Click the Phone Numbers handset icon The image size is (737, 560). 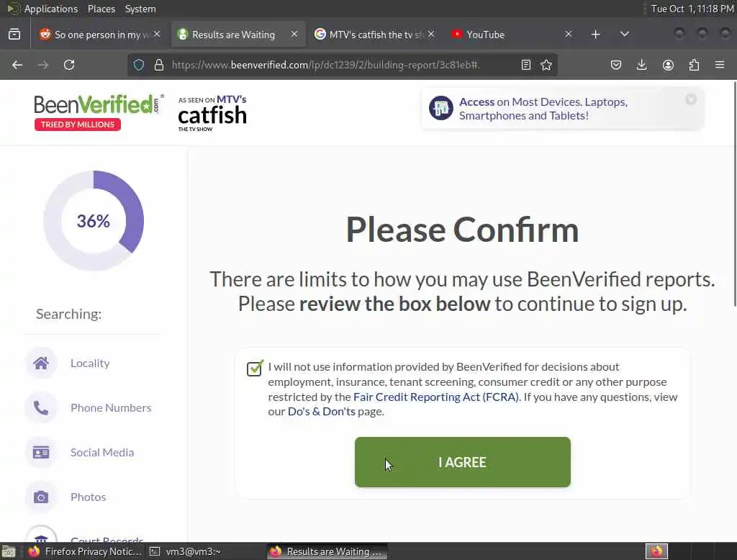(41, 407)
